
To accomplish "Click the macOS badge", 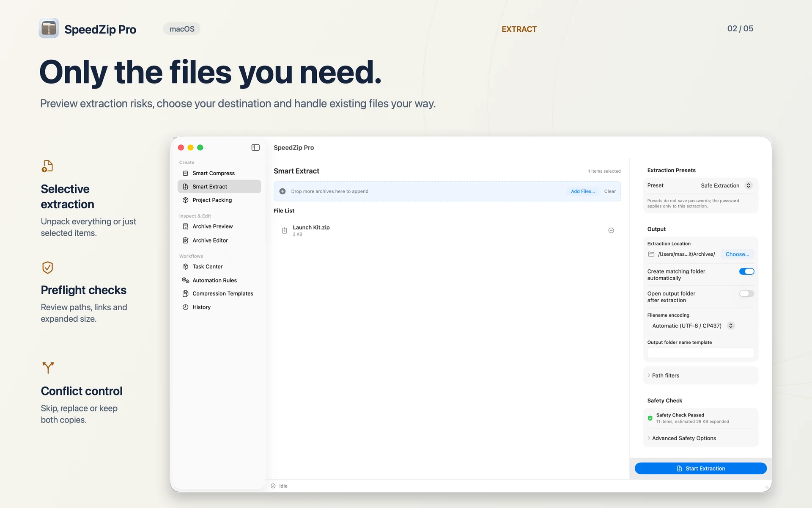I will pyautogui.click(x=182, y=29).
